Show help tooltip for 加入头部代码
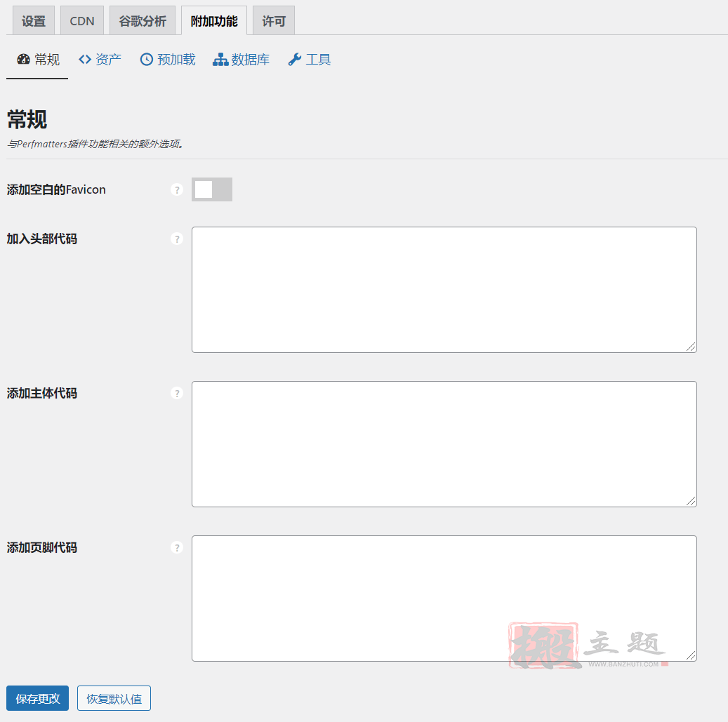Viewport: 728px width, 722px height. click(177, 239)
